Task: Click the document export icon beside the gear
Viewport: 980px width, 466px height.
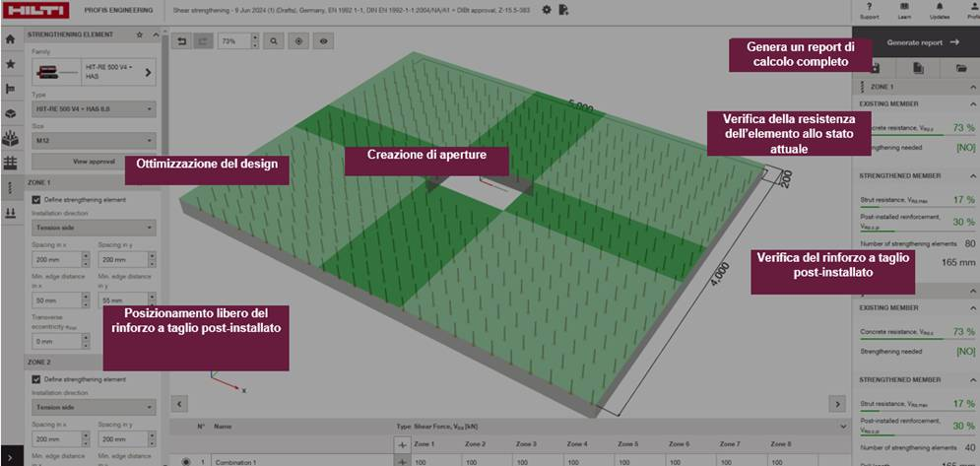Action: (563, 10)
